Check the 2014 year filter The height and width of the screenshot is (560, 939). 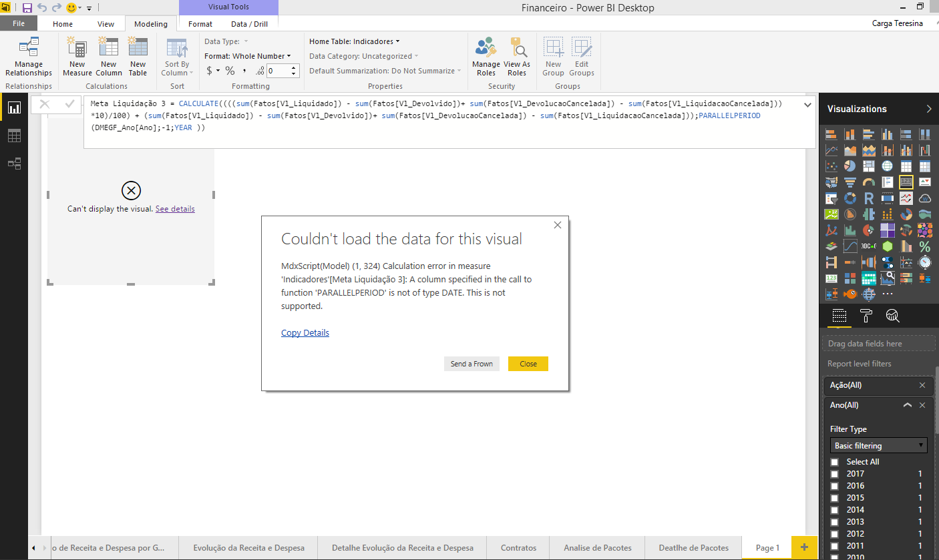coord(834,510)
